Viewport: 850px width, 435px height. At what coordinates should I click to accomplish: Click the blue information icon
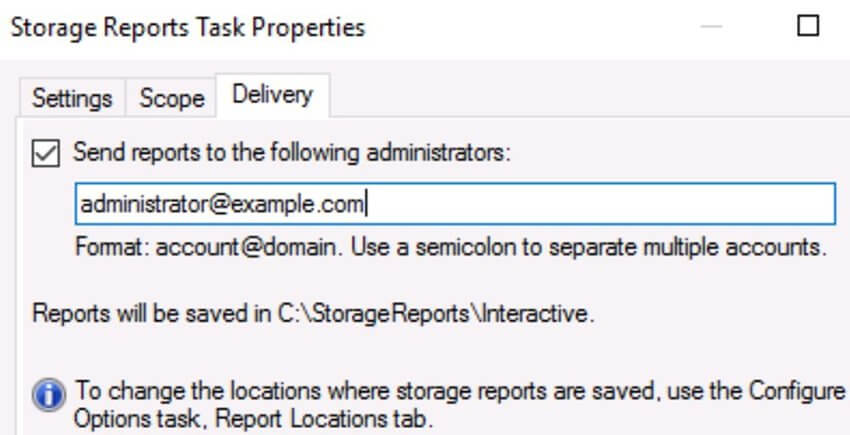coord(49,395)
